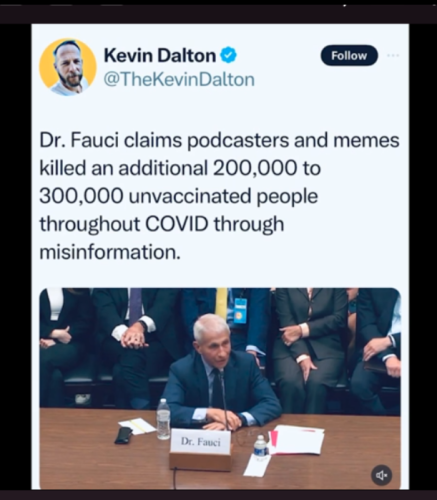Click the blue verified checkmark badge
This screenshot has width=437, height=500.
[229, 56]
